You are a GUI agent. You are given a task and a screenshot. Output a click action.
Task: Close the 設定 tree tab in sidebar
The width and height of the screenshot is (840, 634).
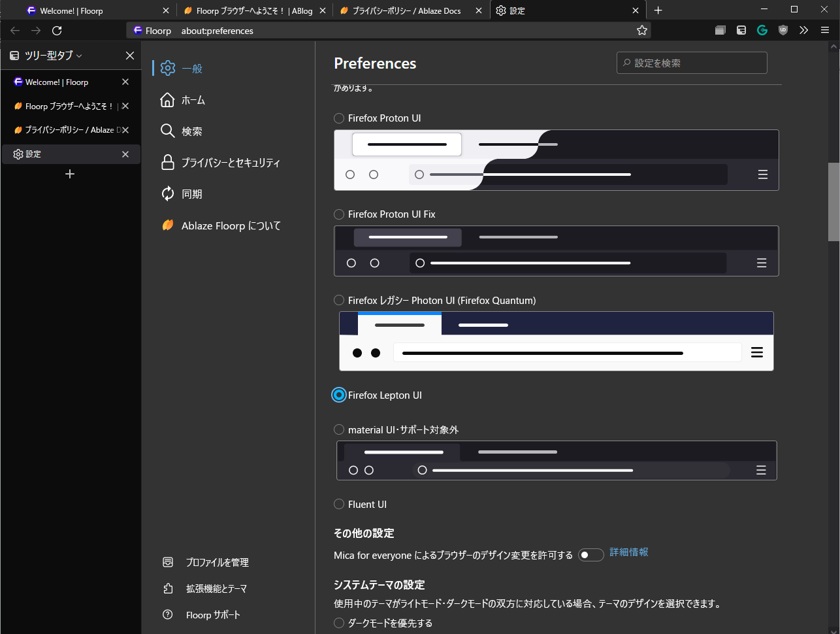pyautogui.click(x=125, y=154)
